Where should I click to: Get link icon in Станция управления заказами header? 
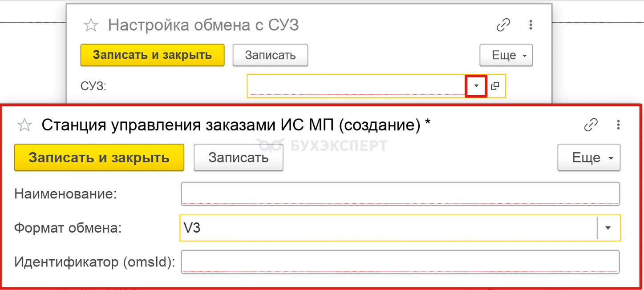pos(591,125)
